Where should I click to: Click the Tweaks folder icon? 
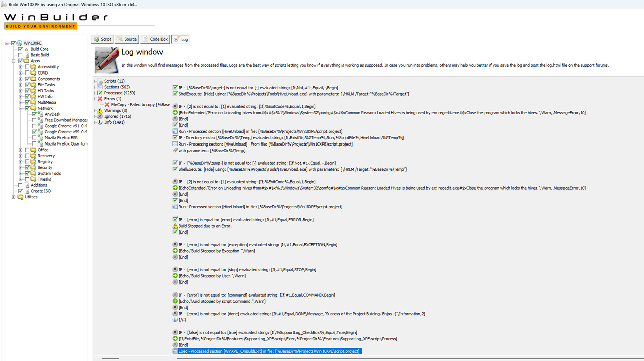tap(33, 179)
